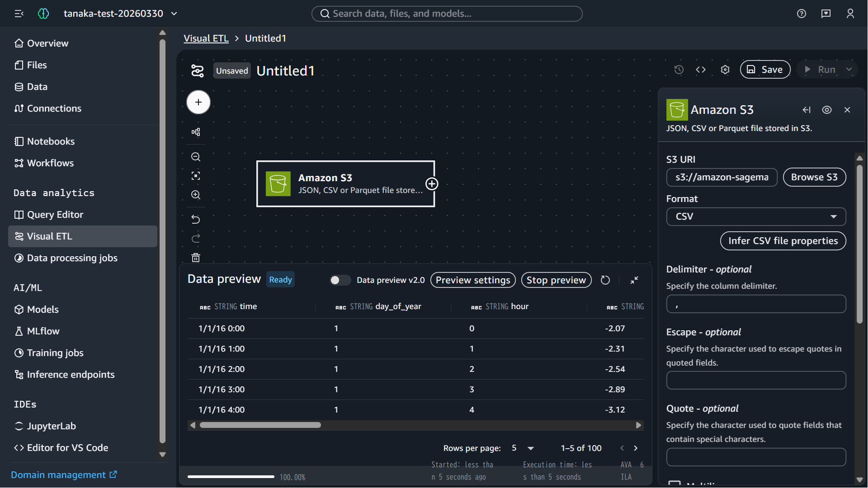Click the horizontal preview table scrollbar
The image size is (868, 488).
click(x=260, y=425)
